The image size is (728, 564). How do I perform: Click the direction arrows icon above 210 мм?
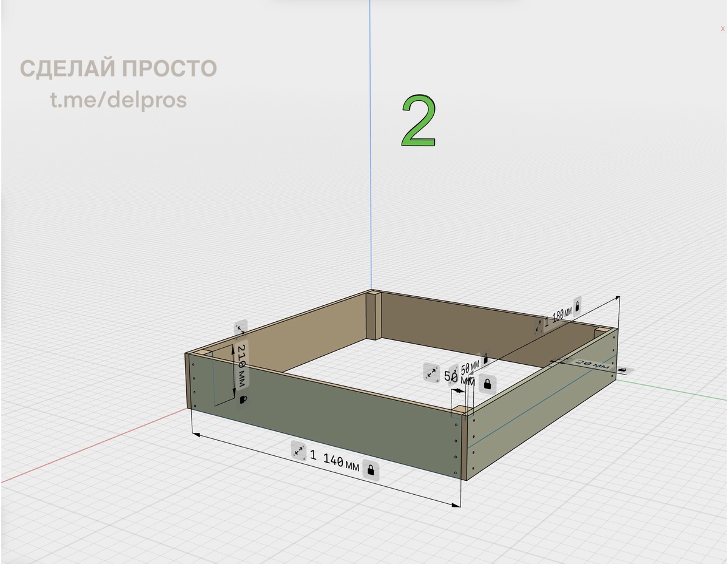[x=241, y=328]
